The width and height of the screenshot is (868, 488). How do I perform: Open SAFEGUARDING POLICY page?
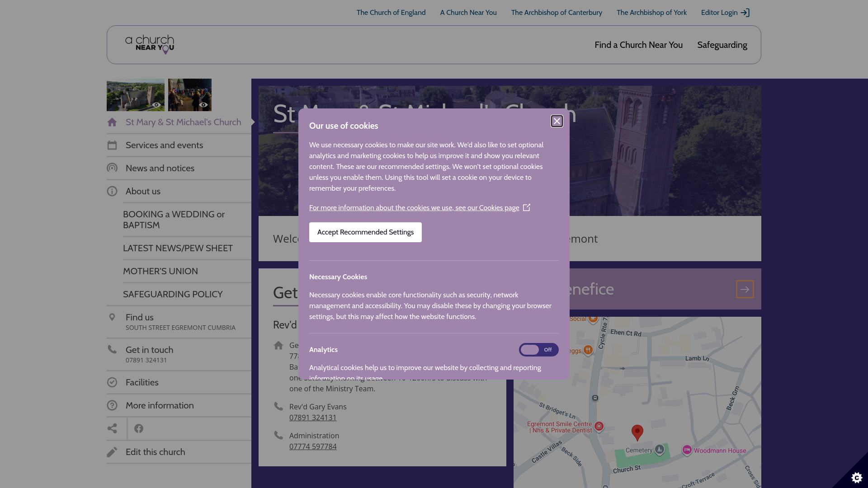point(187,294)
